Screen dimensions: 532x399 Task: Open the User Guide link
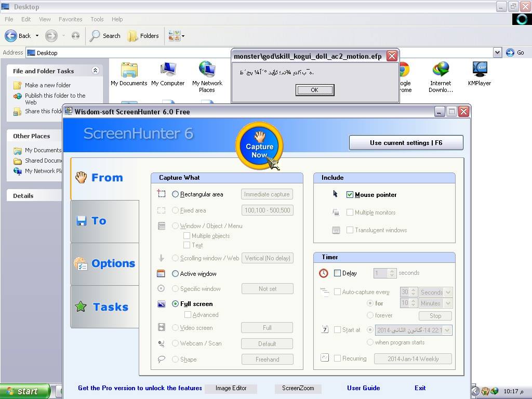[363, 388]
